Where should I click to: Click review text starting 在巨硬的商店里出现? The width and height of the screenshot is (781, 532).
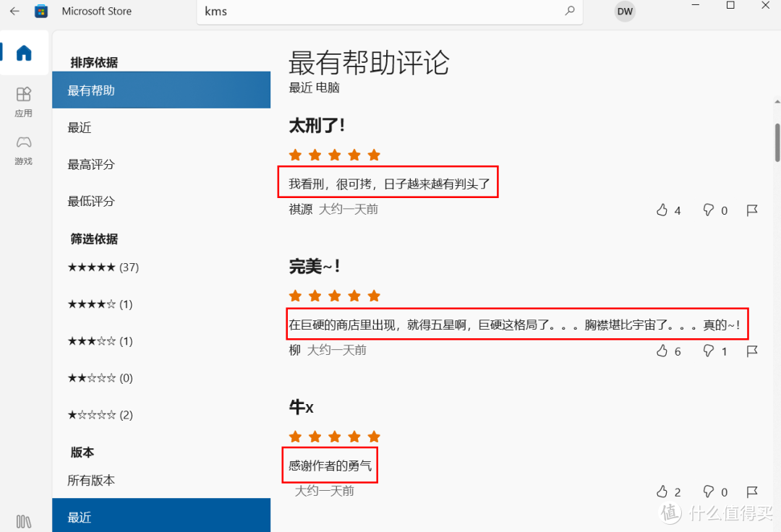(x=514, y=325)
